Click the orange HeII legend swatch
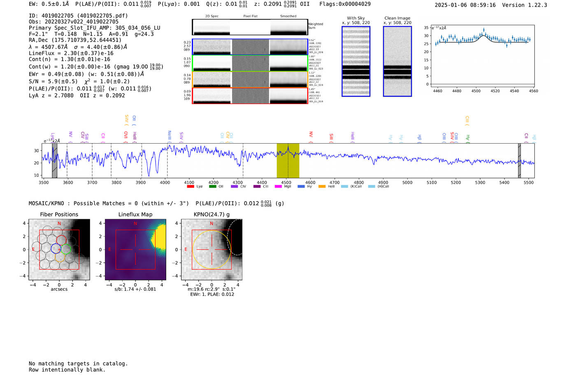The image size is (576, 392). pos(322,186)
